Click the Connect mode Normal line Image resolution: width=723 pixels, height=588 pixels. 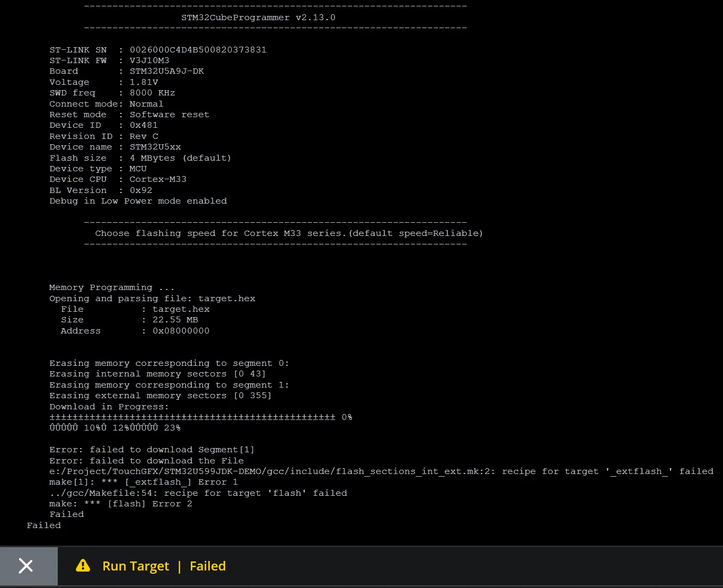coord(107,104)
